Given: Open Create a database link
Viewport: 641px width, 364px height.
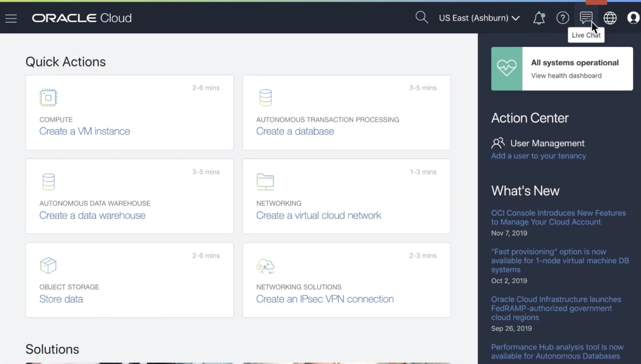Looking at the screenshot, I should point(295,131).
